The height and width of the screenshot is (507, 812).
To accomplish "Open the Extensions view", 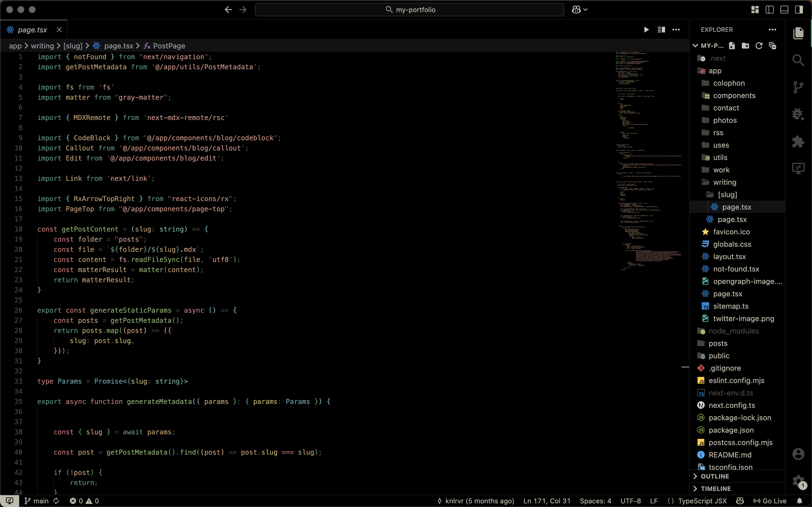I will coord(798,141).
